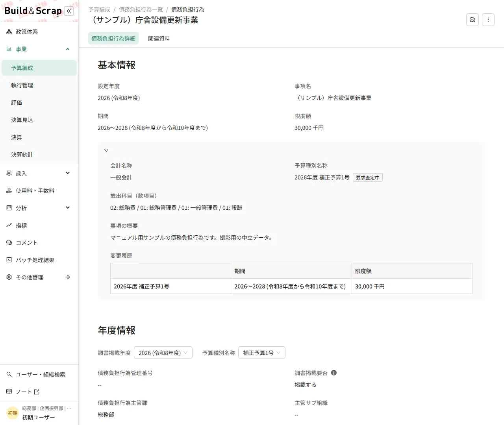This screenshot has height=425, width=504.
Task: Click the 使用料・手数料 icon
Action: tap(9, 190)
